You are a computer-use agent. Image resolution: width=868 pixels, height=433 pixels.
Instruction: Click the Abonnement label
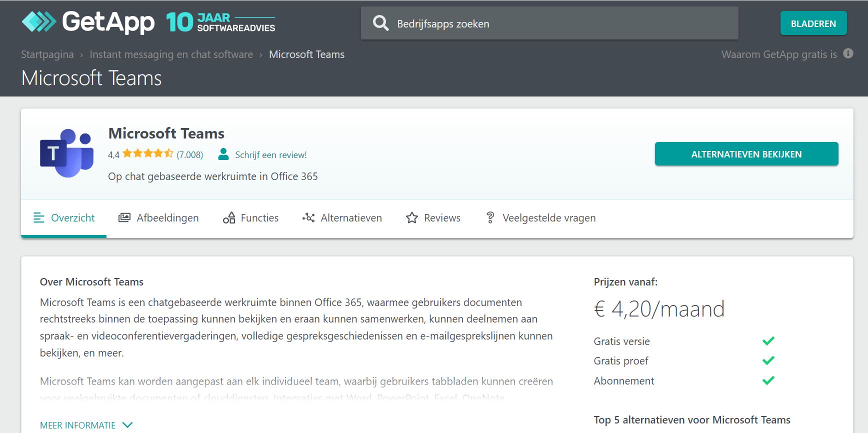(624, 381)
